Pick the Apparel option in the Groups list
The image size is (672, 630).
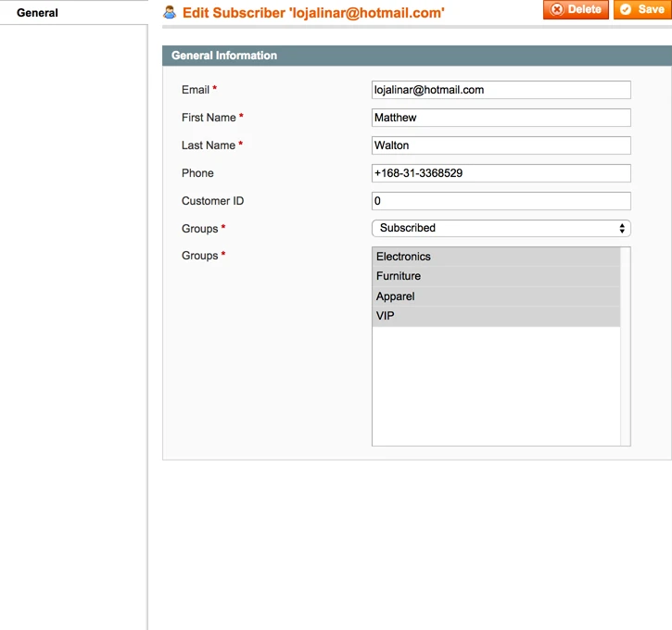(496, 296)
